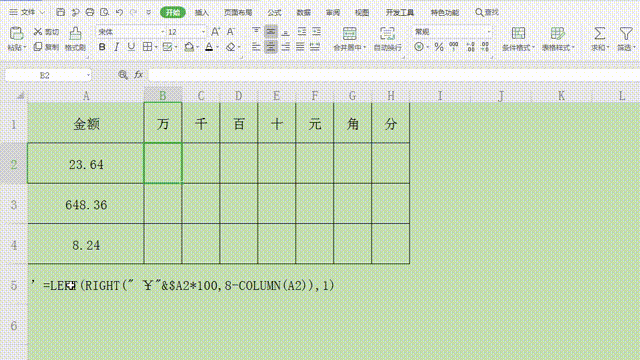Click the Clear eraser icon
The width and height of the screenshot is (640, 360).
[x=231, y=47]
